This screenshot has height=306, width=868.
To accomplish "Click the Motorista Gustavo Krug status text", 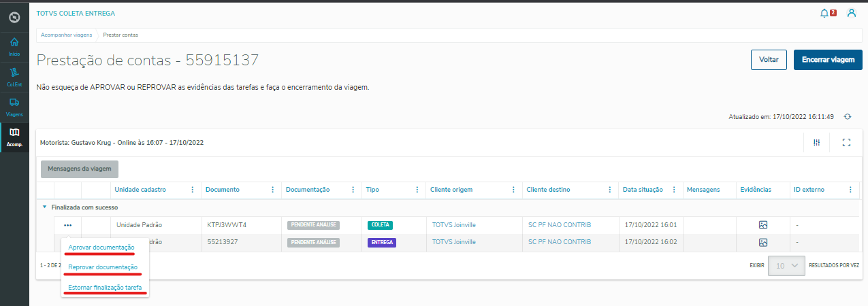I will [x=122, y=143].
